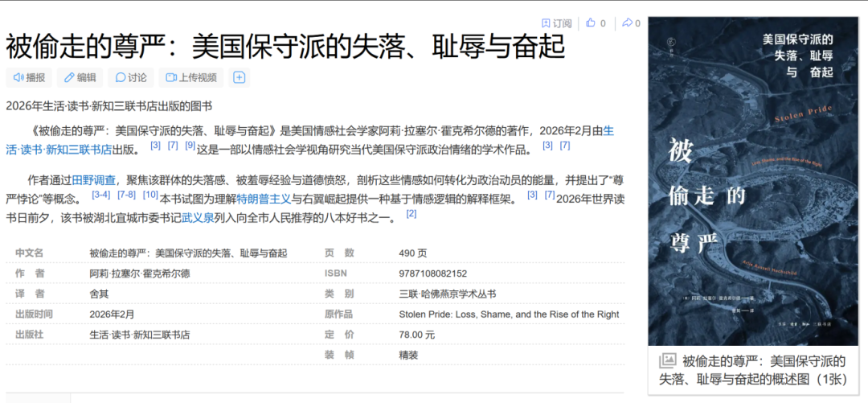This screenshot has height=403, width=868.
Task: Open 讨论 discussion button
Action: pyautogui.click(x=131, y=77)
